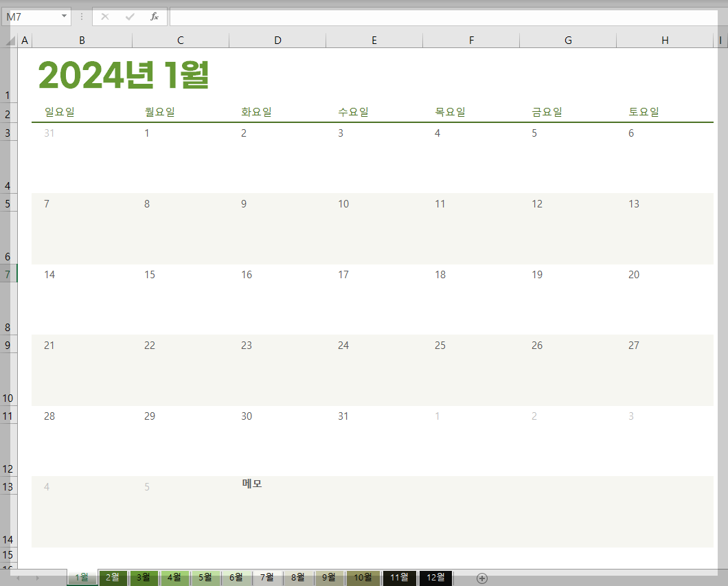Select the date cell 20

[x=634, y=275]
